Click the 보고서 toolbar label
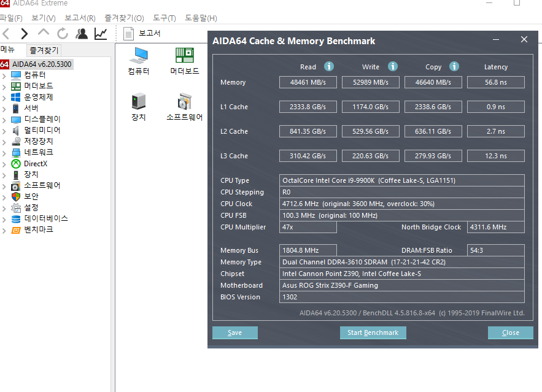This screenshot has width=542, height=392. tap(150, 33)
